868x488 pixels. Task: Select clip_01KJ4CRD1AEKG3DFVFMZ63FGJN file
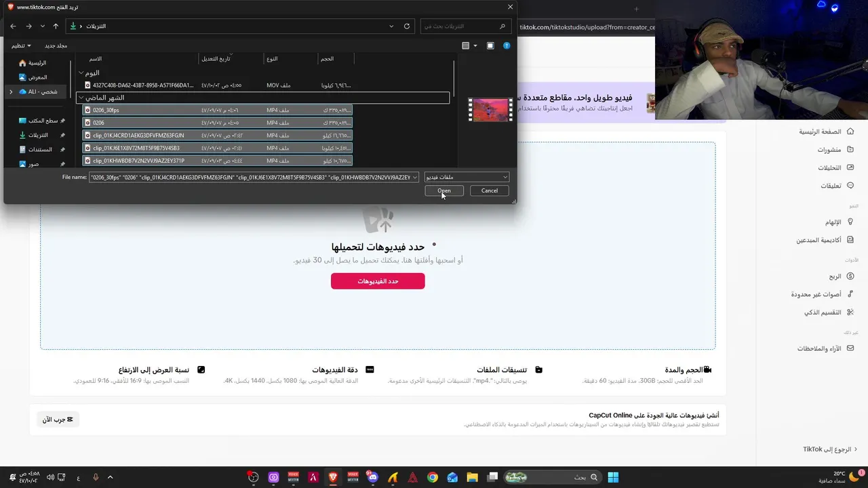coord(217,136)
